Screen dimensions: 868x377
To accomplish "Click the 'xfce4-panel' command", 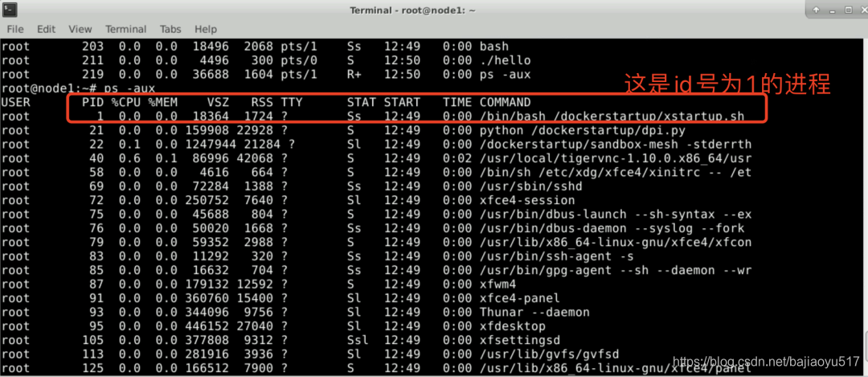I will pyautogui.click(x=520, y=298).
